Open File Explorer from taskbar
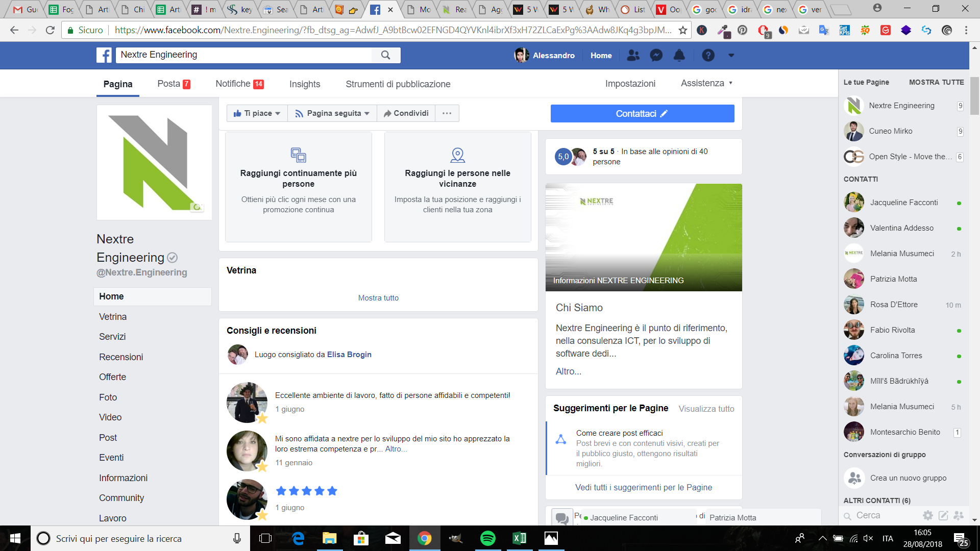The height and width of the screenshot is (551, 980). (x=329, y=538)
